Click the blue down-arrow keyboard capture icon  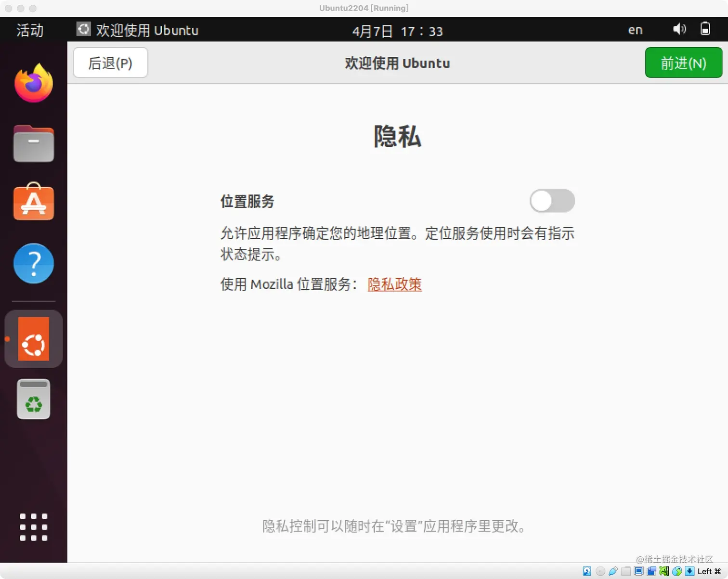[689, 571]
